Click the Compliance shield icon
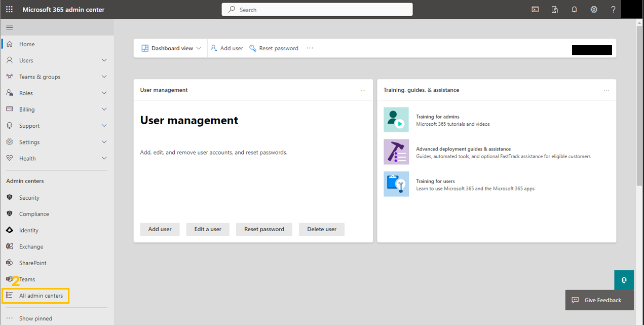Image resolution: width=644 pixels, height=325 pixels. pos(10,213)
